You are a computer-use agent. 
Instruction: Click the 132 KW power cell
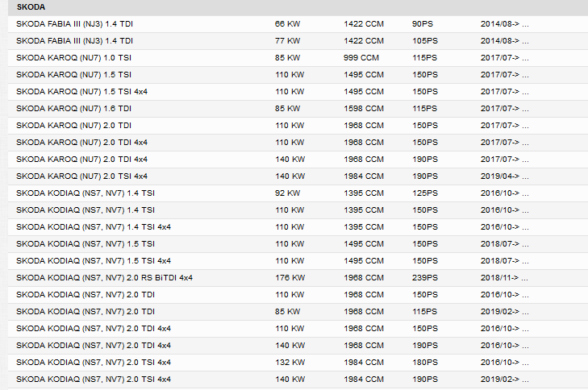coord(290,363)
